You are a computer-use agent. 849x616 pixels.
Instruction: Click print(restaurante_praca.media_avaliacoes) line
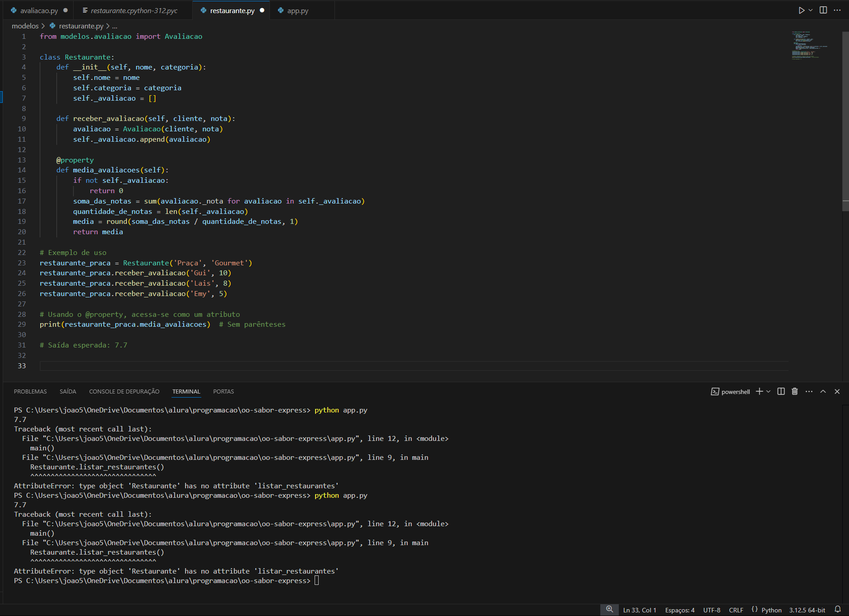tap(125, 324)
